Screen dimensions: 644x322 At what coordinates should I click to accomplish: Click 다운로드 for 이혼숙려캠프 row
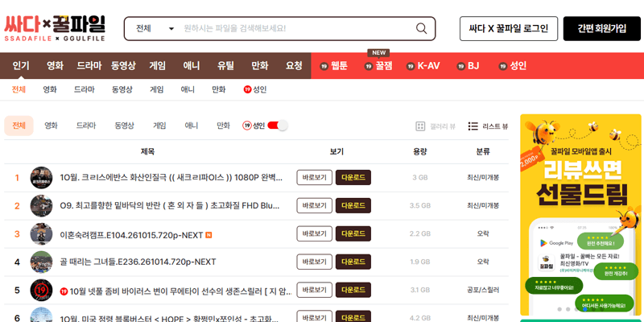click(x=353, y=233)
